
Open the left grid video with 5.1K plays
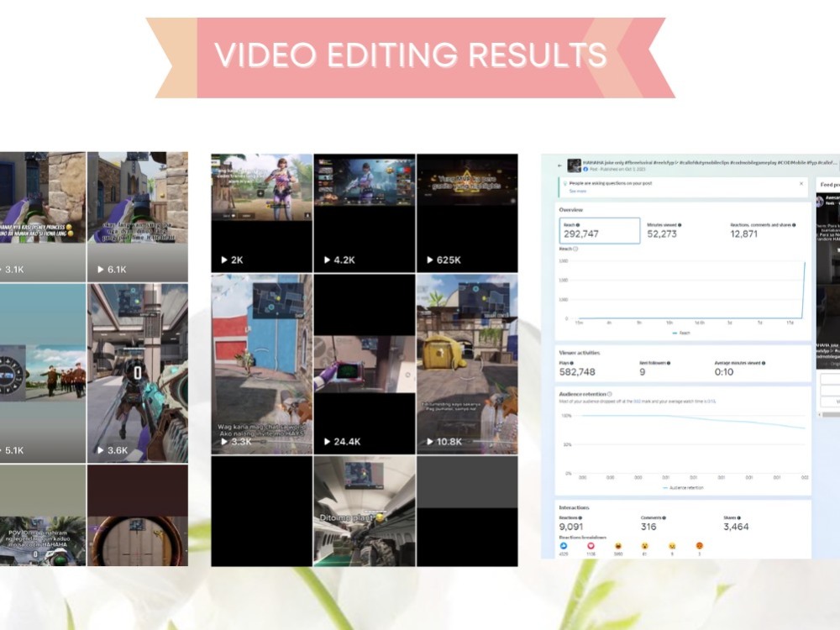(43, 373)
